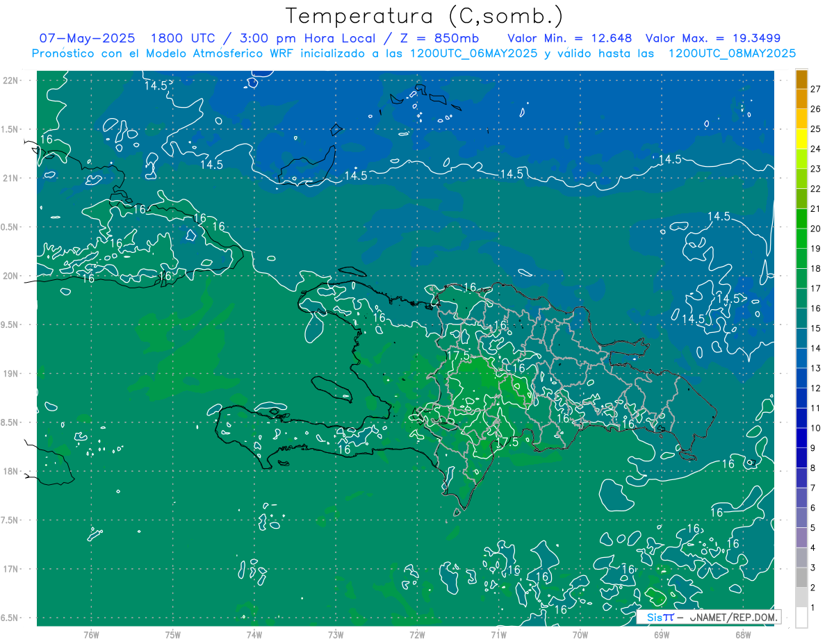Click the "71W" longitude axis label
834x644 pixels.
[498, 634]
